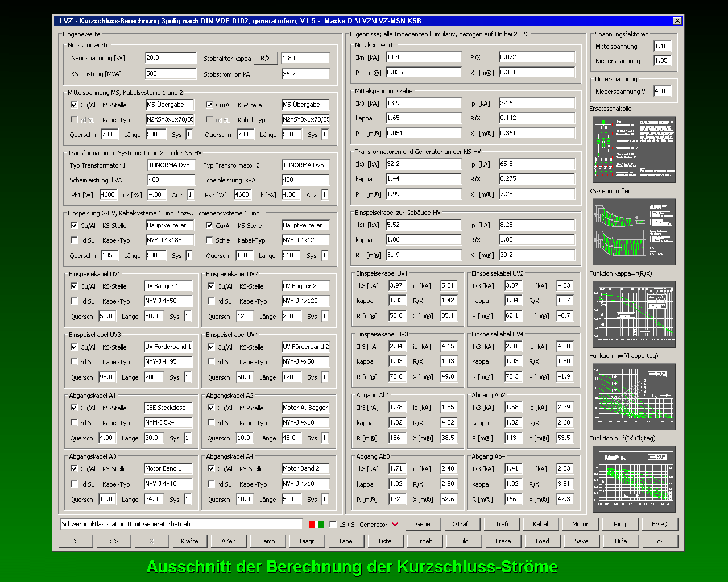The width and height of the screenshot is (728, 582).
Task: Show diagram with Diagr button
Action: tap(307, 541)
